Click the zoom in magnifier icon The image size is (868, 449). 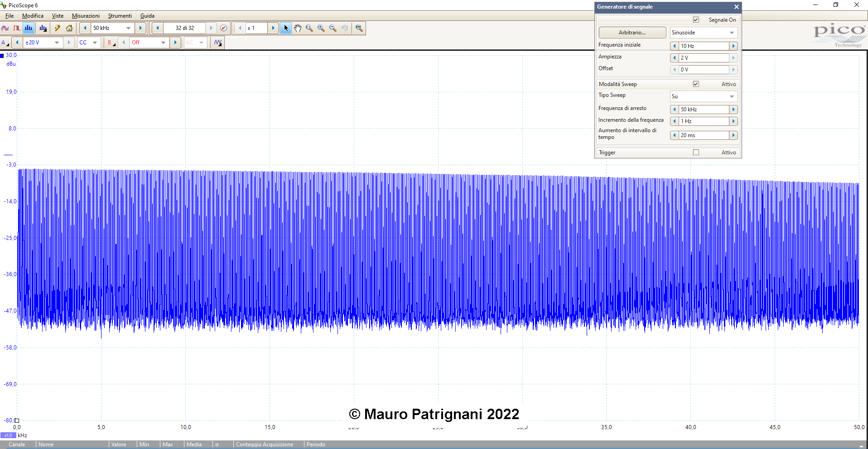click(321, 28)
